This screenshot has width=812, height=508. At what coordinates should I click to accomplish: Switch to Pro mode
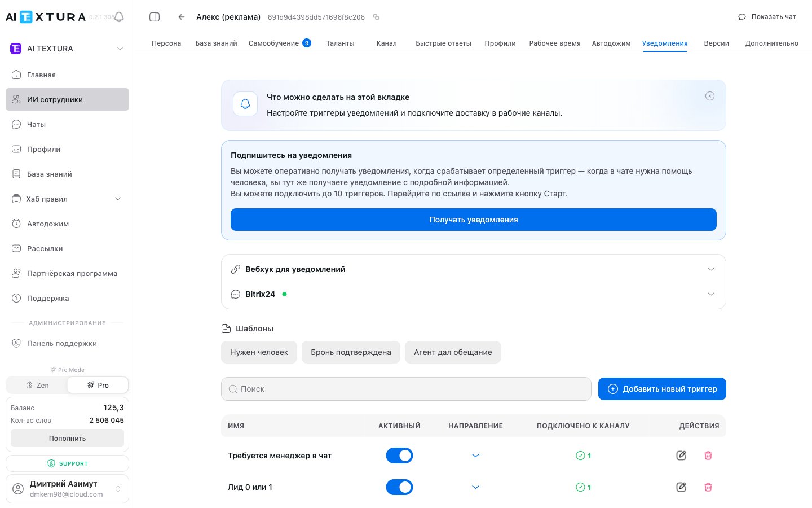click(98, 385)
